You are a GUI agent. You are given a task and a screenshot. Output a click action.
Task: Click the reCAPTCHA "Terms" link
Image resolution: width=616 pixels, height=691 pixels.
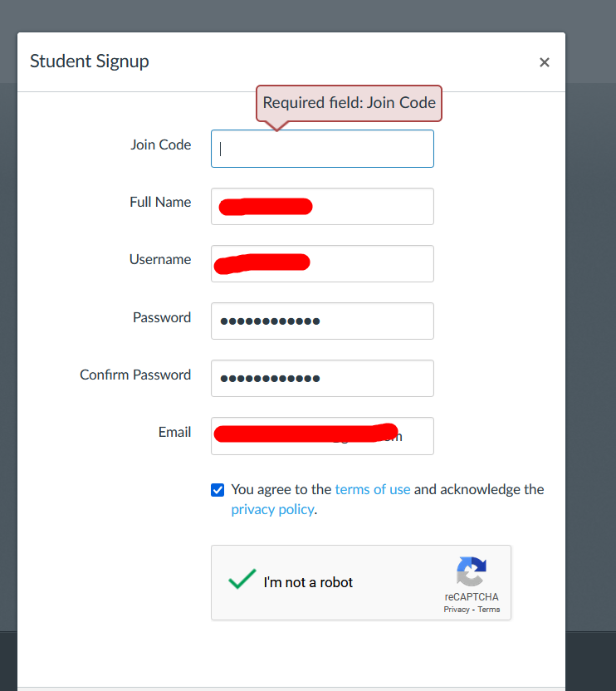(x=489, y=609)
